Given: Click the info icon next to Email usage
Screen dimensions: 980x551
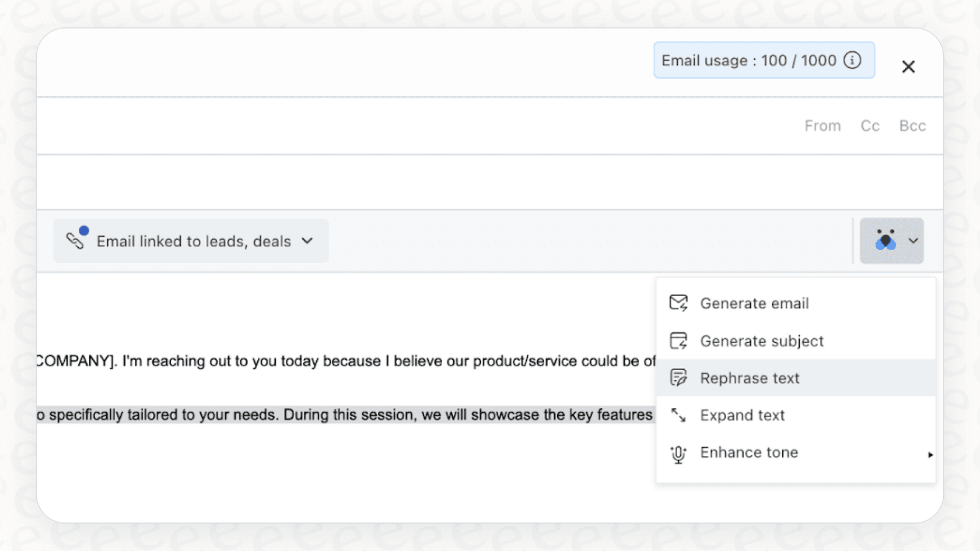Looking at the screenshot, I should pos(853,60).
